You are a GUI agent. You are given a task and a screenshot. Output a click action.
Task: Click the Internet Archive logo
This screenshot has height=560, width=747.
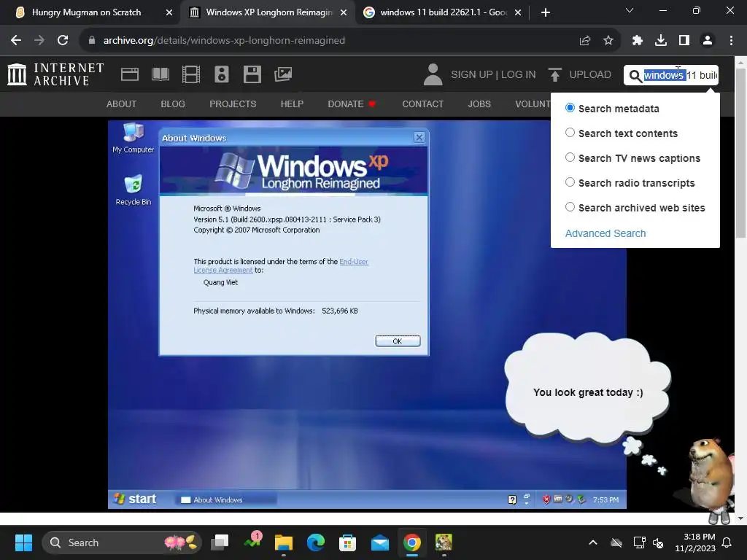click(55, 74)
